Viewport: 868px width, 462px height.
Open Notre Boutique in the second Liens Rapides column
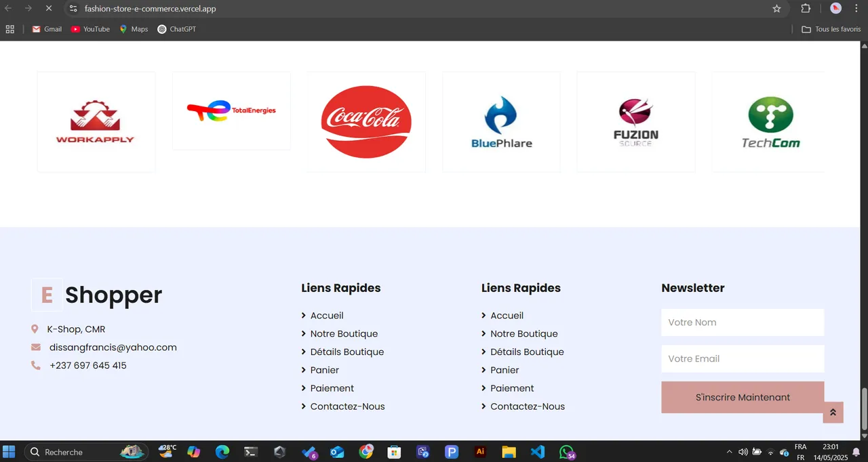click(524, 334)
